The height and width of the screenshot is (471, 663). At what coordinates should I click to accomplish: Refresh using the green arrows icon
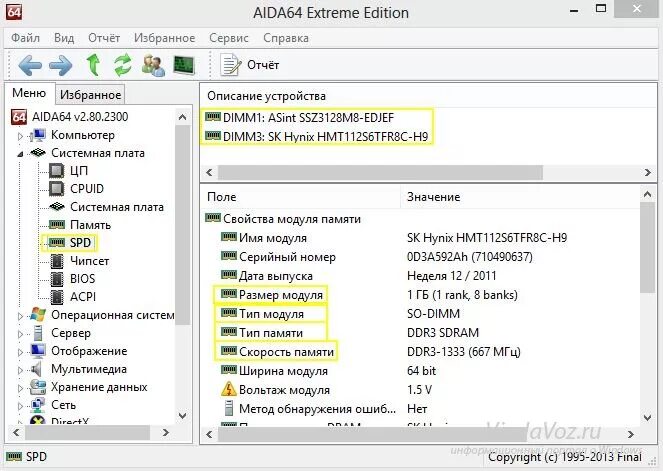click(123, 65)
